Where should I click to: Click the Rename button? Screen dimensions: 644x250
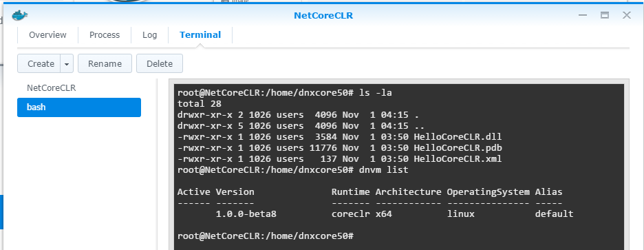105,64
